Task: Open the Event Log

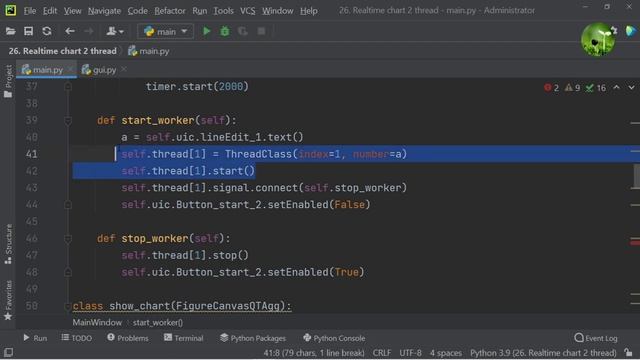Action: click(x=596, y=338)
